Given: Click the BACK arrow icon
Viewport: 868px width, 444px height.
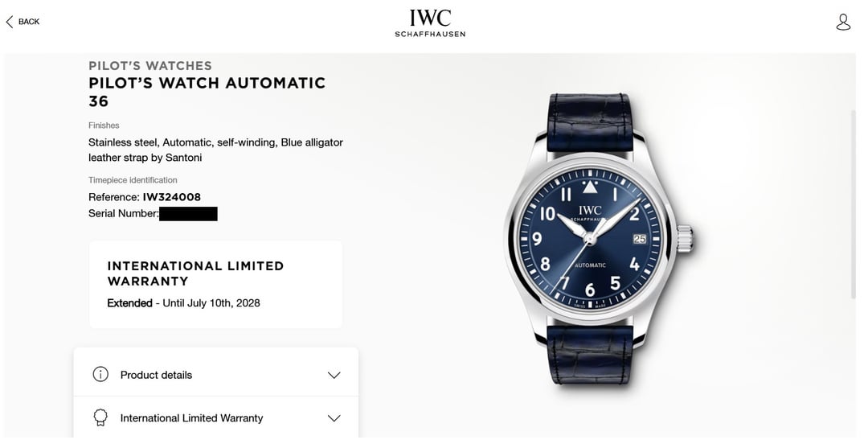Looking at the screenshot, I should pyautogui.click(x=10, y=22).
